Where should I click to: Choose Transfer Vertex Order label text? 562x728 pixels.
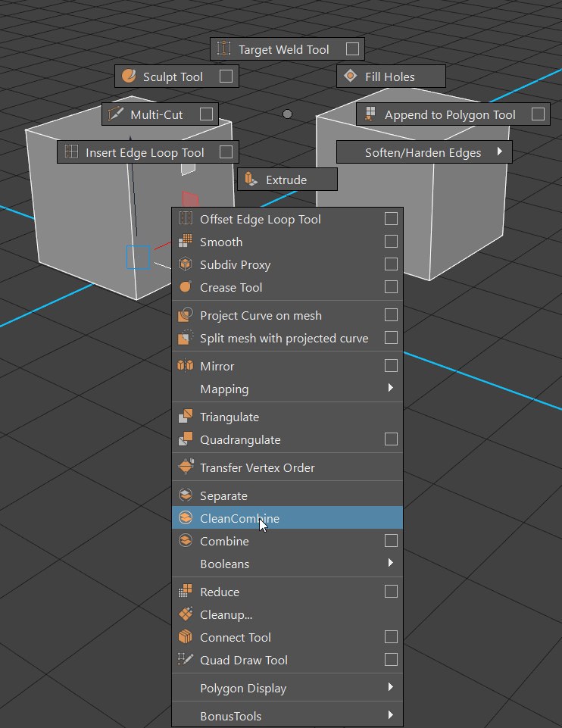[257, 468]
